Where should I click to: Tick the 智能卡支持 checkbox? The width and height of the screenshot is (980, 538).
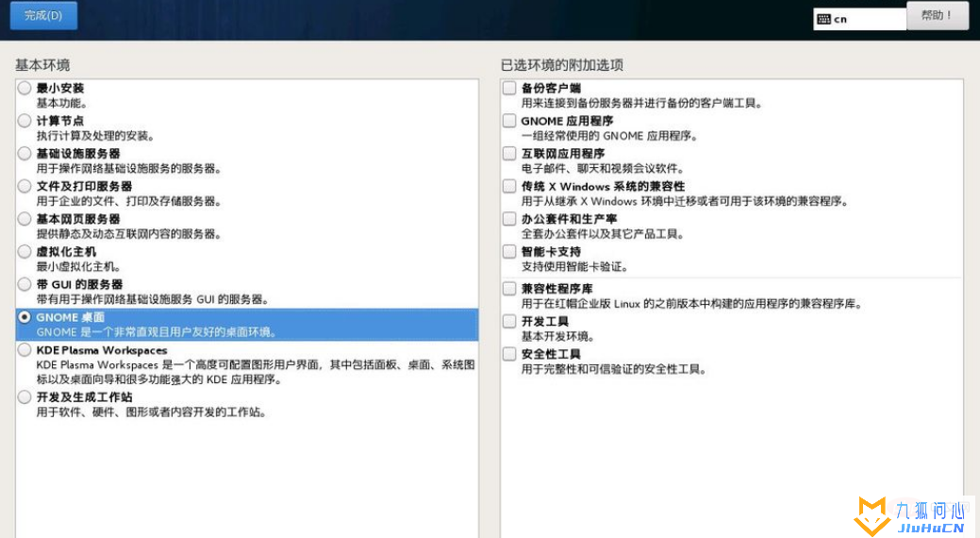point(509,251)
